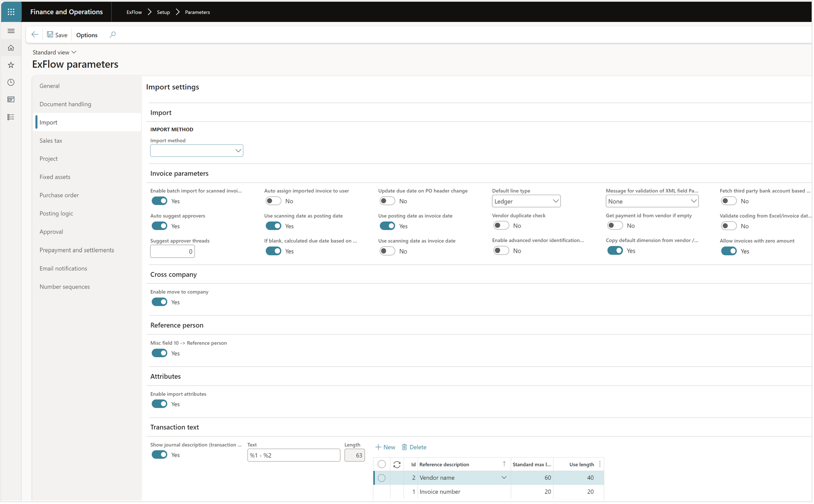Open the Number sequences tab
Image resolution: width=814 pixels, height=504 pixels.
(64, 287)
